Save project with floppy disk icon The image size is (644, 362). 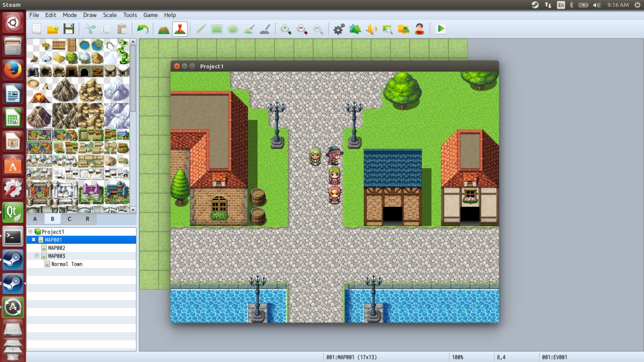click(69, 29)
